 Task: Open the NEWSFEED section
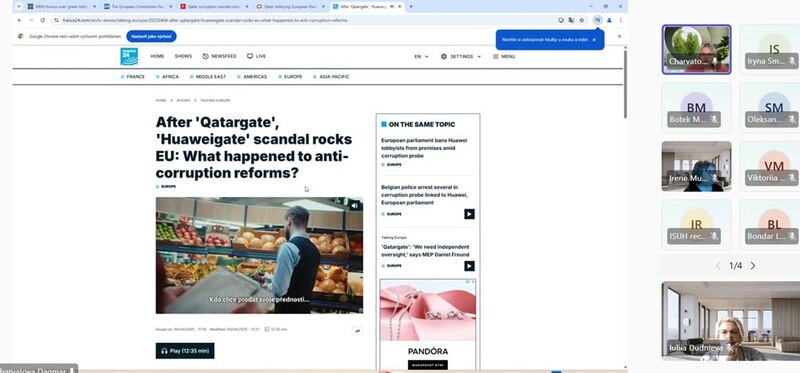click(x=219, y=56)
